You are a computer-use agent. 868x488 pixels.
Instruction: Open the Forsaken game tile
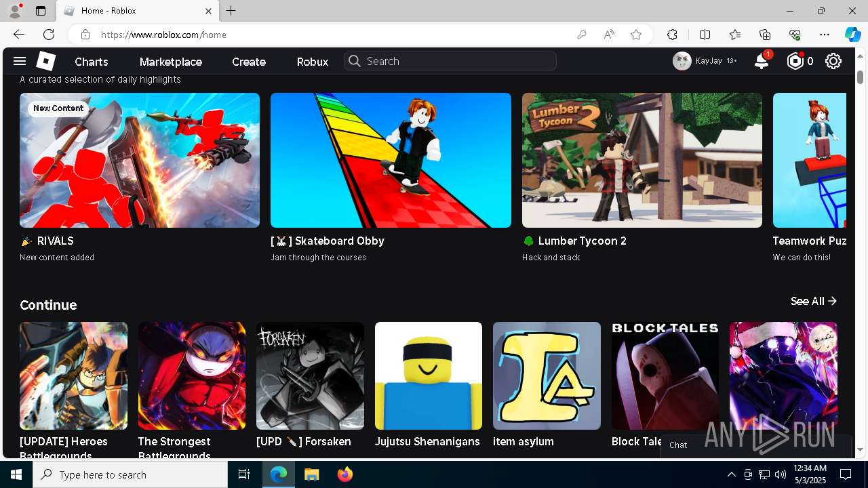click(x=310, y=375)
